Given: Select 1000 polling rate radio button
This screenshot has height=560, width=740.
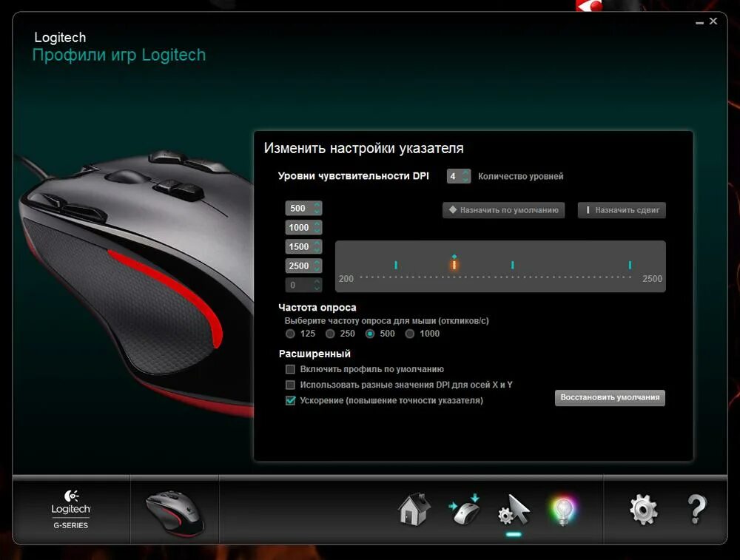Looking at the screenshot, I should tap(410, 334).
